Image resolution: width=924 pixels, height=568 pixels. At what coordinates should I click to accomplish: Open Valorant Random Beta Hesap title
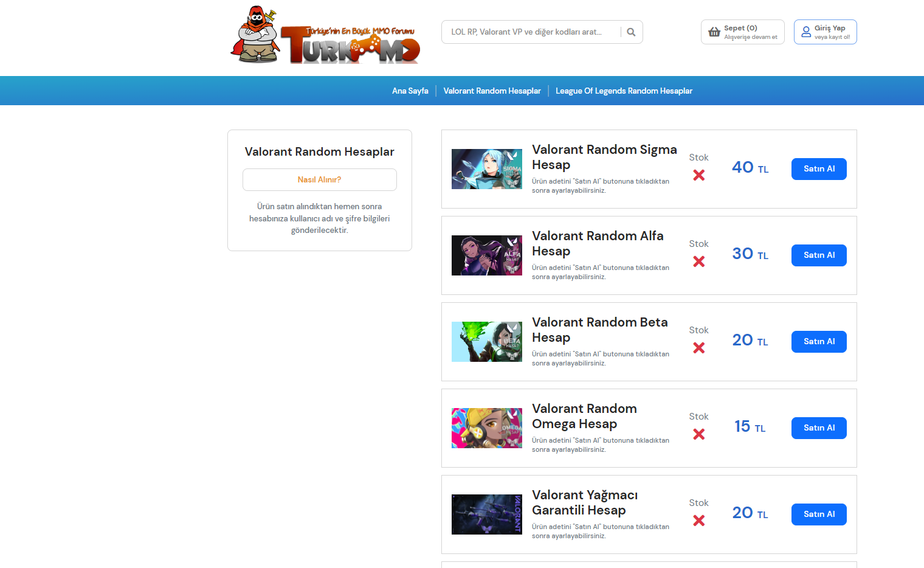click(599, 330)
